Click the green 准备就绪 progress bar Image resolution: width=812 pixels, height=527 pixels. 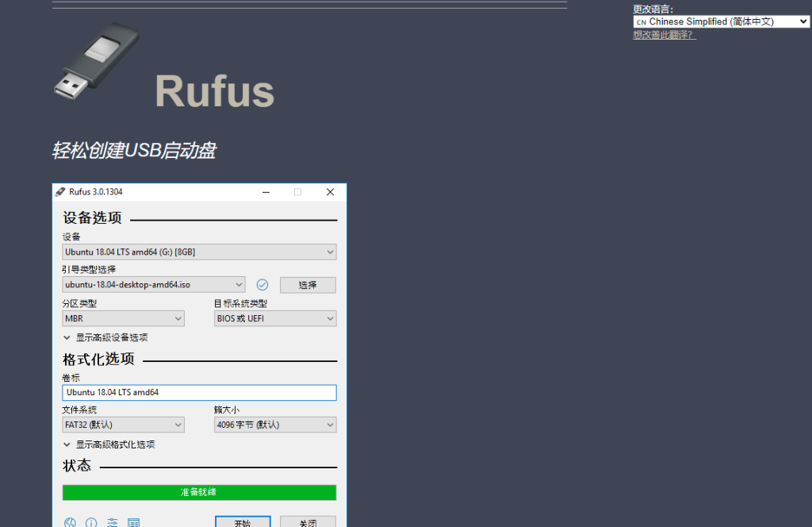(199, 492)
